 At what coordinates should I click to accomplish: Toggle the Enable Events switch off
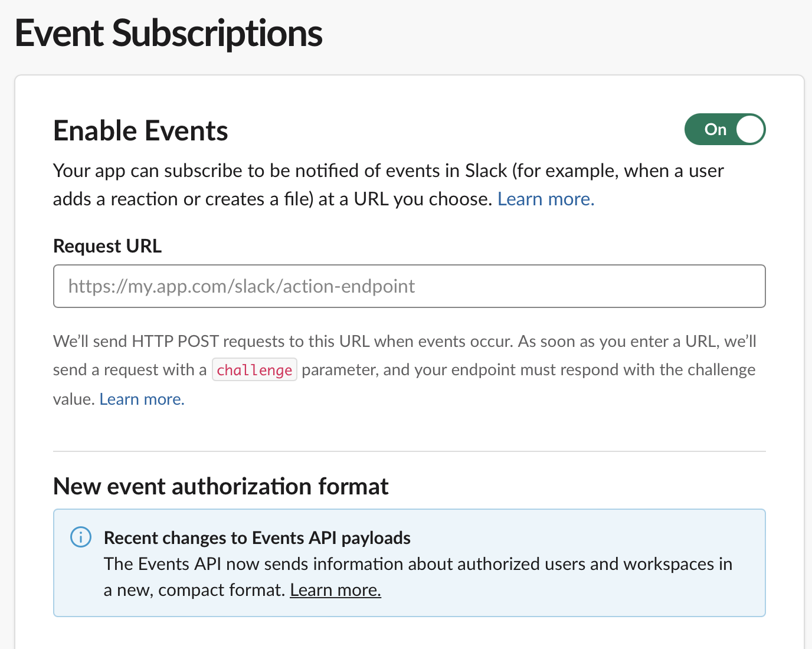coord(725,129)
